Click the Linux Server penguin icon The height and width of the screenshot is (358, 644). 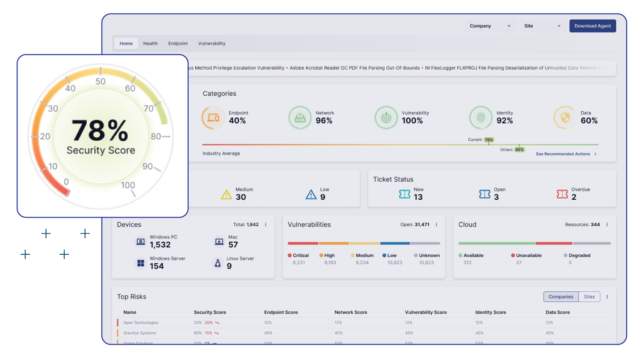(x=218, y=263)
